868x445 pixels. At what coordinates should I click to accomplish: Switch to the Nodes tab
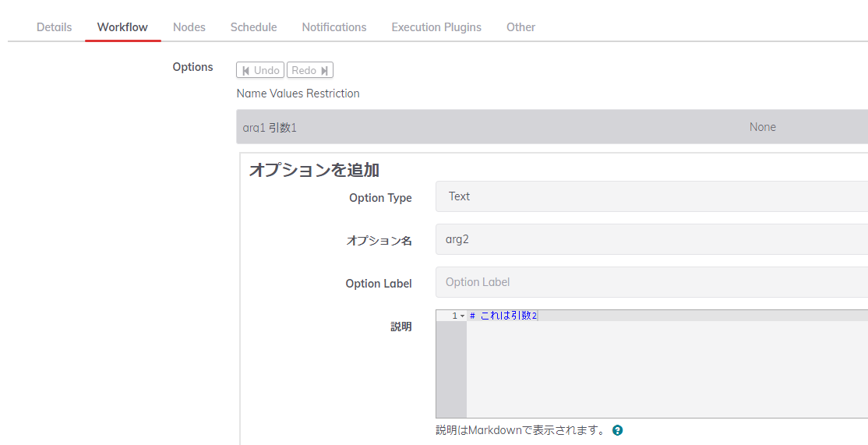pyautogui.click(x=189, y=27)
